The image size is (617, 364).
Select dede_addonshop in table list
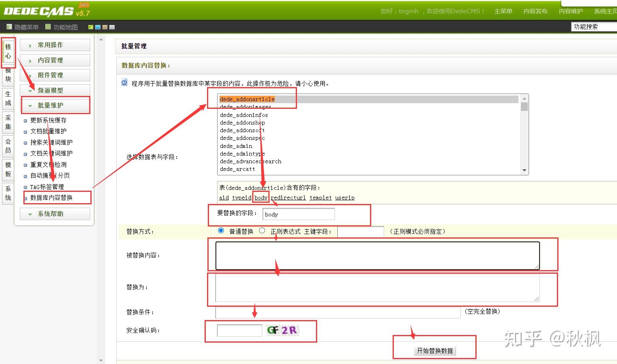point(368,123)
